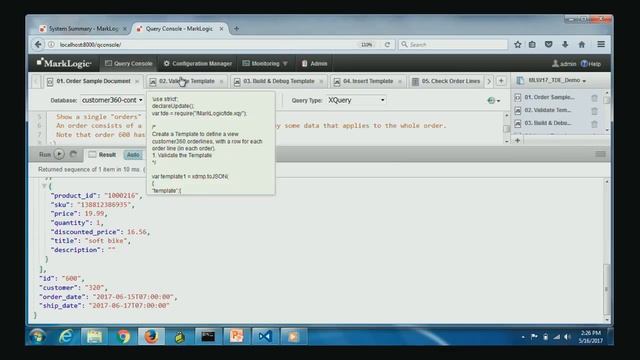Add a query in the workspace list plus icon

pos(518,140)
